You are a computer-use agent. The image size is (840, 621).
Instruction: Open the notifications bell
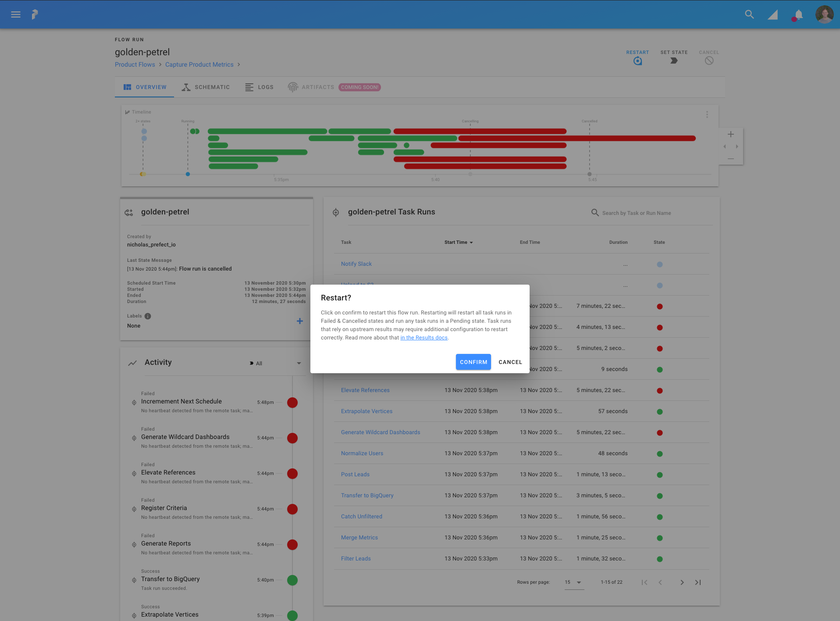pyautogui.click(x=799, y=15)
